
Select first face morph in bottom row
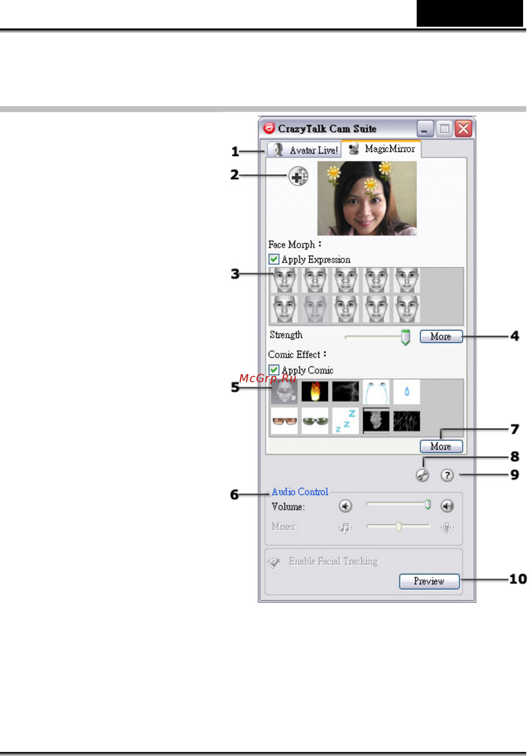pos(285,309)
